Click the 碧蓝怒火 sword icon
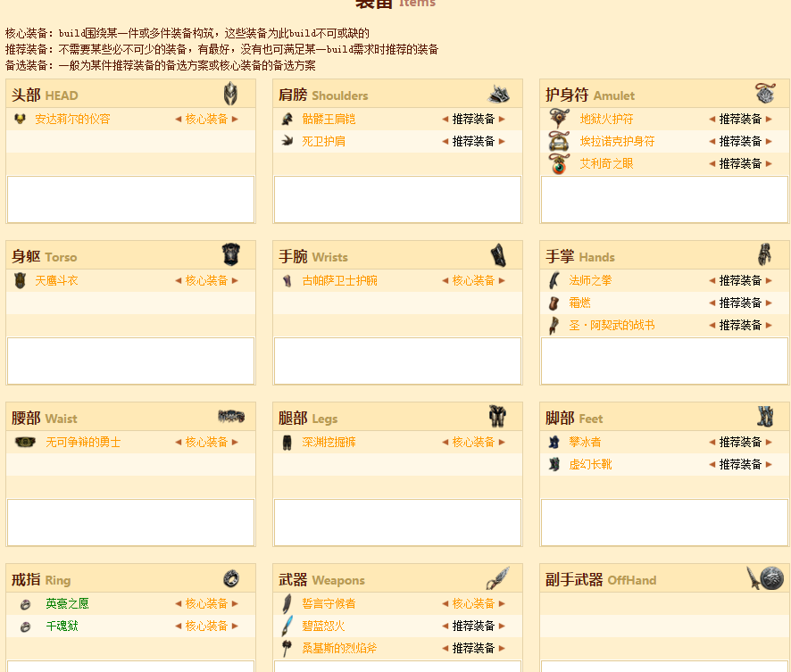The width and height of the screenshot is (791, 672). pos(287,626)
